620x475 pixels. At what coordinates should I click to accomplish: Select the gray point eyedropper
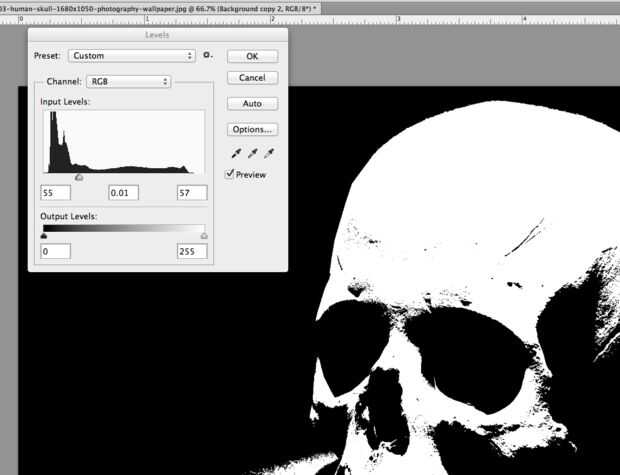251,154
